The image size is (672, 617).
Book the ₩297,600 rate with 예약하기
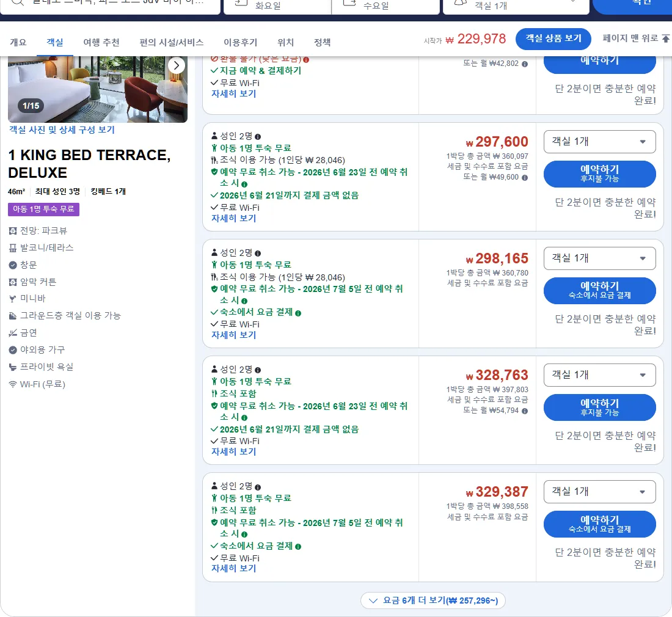tap(599, 174)
